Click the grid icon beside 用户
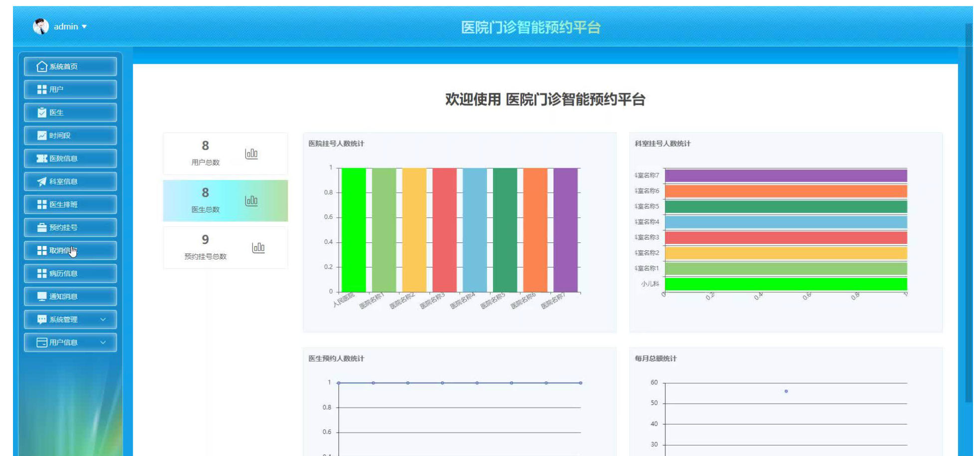Screen dimensions: 980x456 42,89
